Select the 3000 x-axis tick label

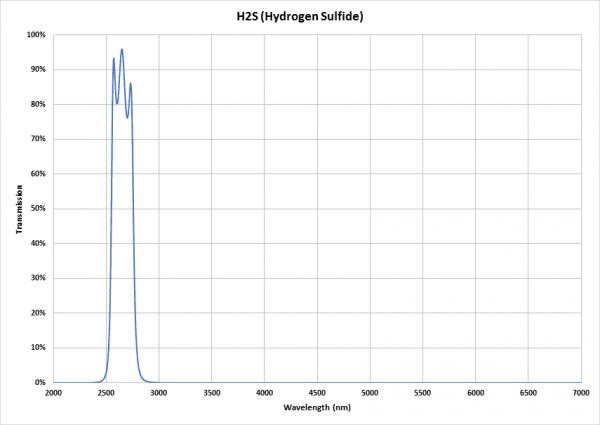click(x=159, y=394)
